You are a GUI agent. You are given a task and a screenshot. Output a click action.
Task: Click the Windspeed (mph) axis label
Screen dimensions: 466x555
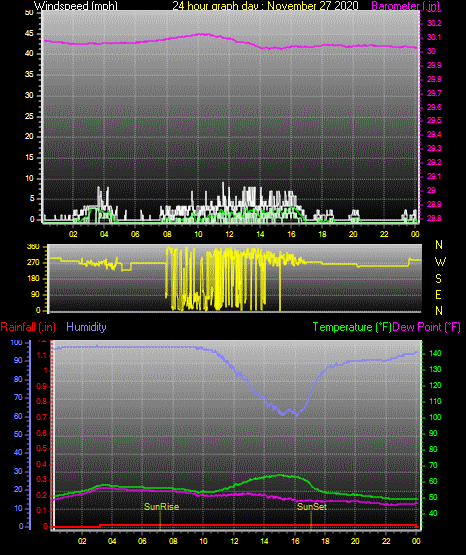tap(76, 6)
